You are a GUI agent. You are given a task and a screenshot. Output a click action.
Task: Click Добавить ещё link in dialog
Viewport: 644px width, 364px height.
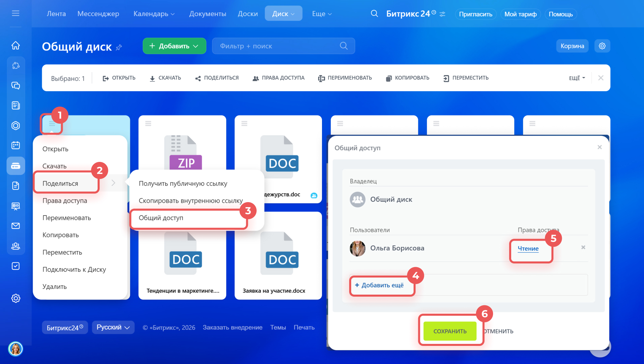[x=379, y=285]
